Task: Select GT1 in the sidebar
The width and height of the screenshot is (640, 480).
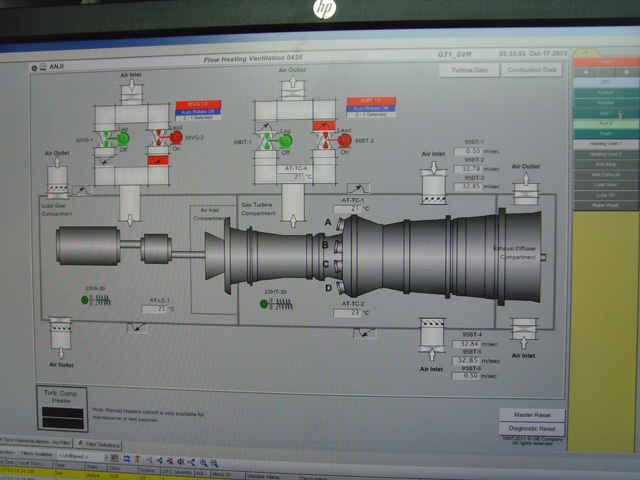Action: tap(606, 82)
